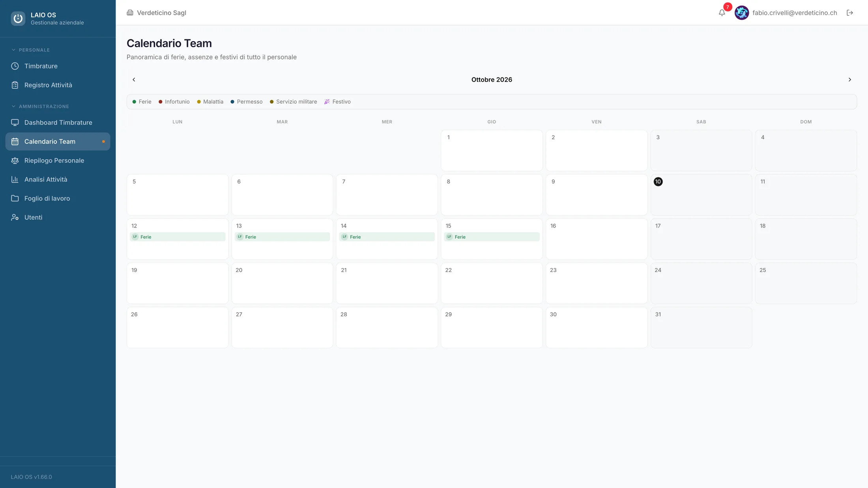Click the GIO weekday header

tap(492, 122)
